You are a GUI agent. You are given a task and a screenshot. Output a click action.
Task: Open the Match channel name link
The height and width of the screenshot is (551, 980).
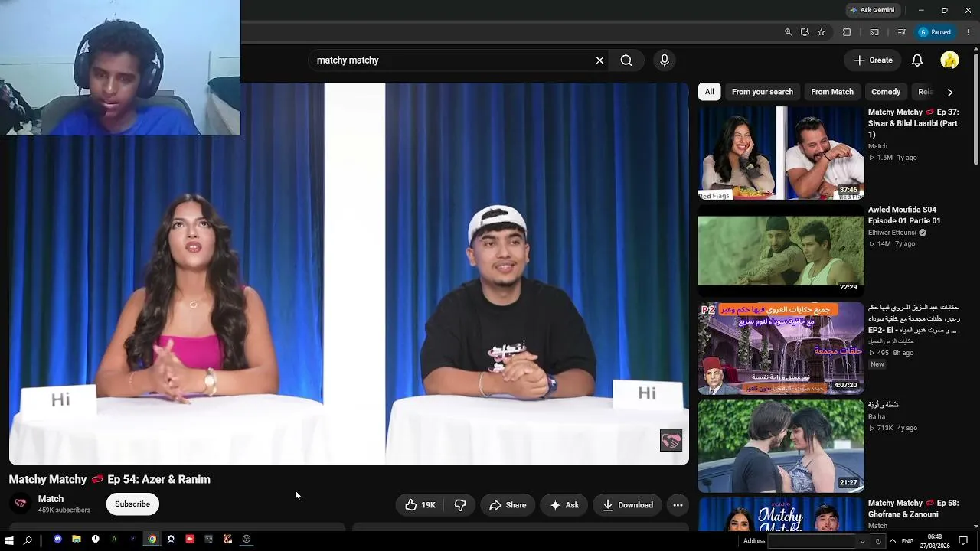pyautogui.click(x=51, y=499)
